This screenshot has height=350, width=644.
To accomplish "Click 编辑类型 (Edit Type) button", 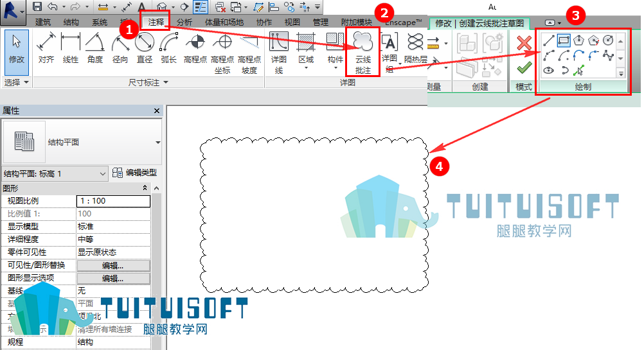I will (x=135, y=173).
